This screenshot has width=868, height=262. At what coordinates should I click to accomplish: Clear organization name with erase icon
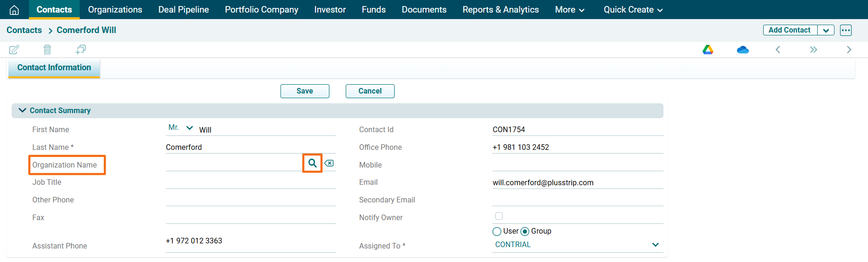(329, 163)
